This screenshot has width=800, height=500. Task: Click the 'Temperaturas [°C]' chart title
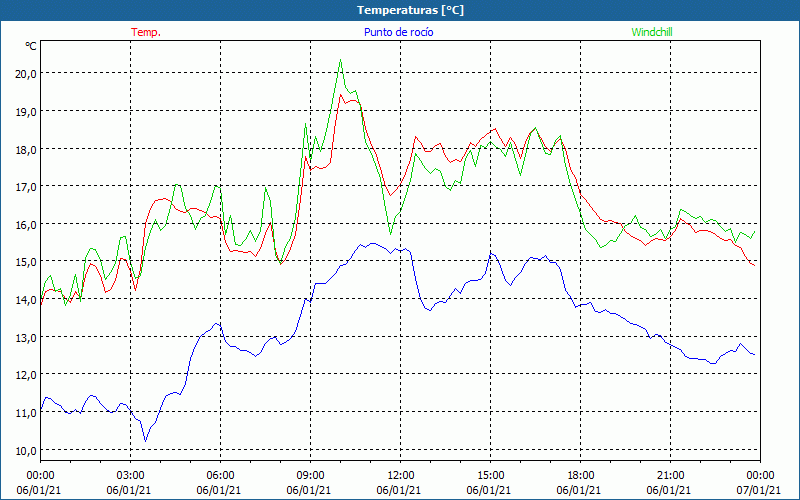410,10
